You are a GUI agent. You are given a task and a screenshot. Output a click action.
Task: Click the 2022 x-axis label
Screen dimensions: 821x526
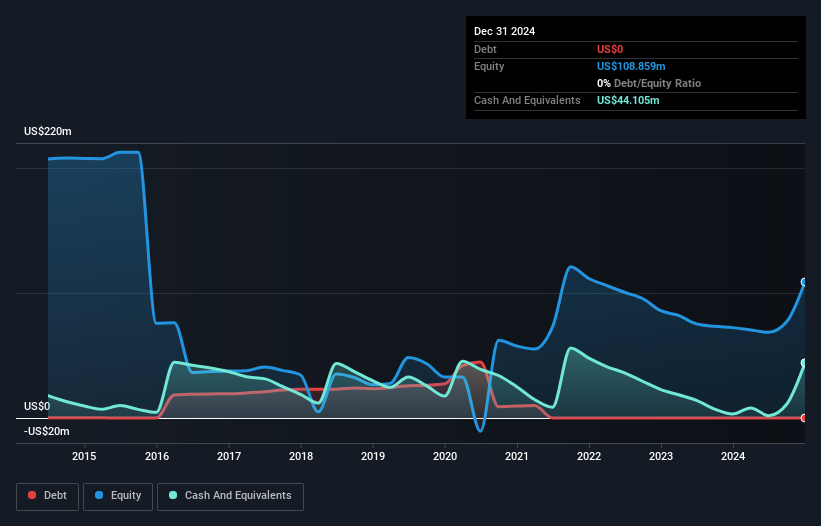click(x=589, y=456)
